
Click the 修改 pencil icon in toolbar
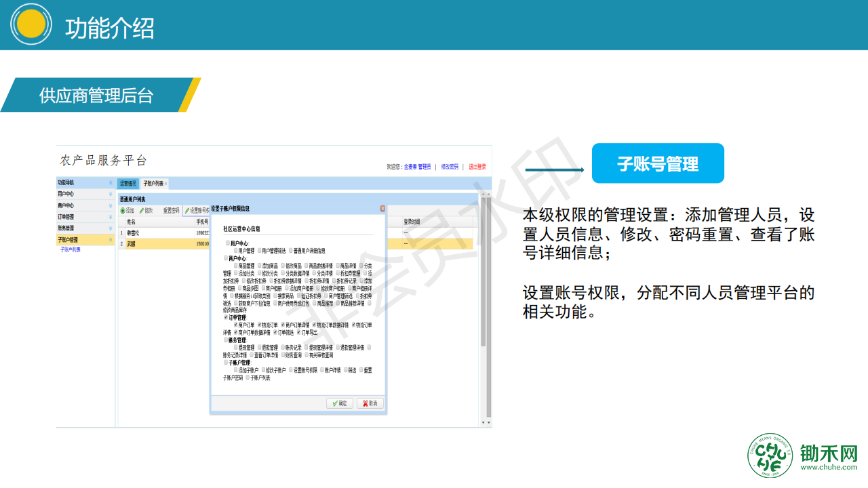[142, 211]
